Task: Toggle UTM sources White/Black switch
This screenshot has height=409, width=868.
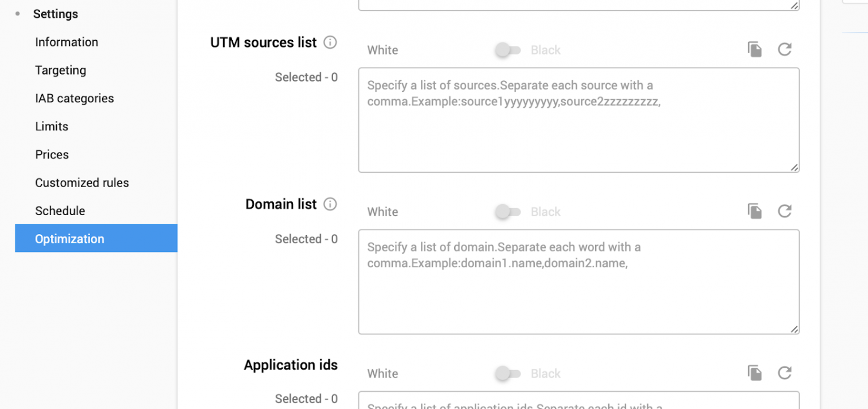Action: (x=507, y=50)
